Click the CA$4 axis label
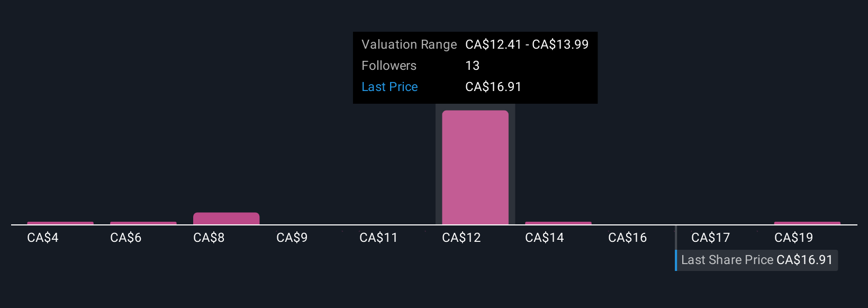The height and width of the screenshot is (308, 868). [43, 238]
